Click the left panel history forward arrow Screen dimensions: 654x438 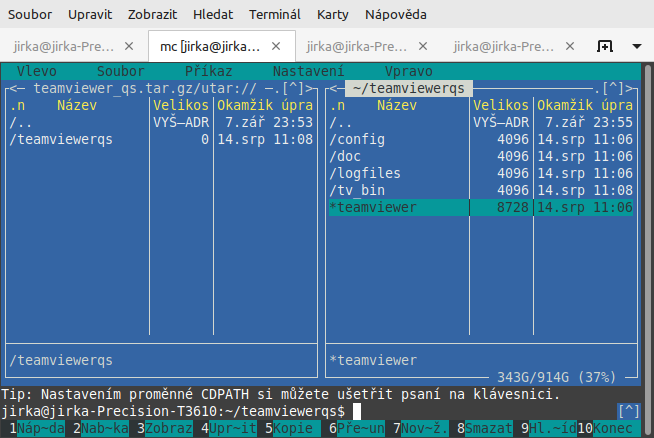click(309, 88)
